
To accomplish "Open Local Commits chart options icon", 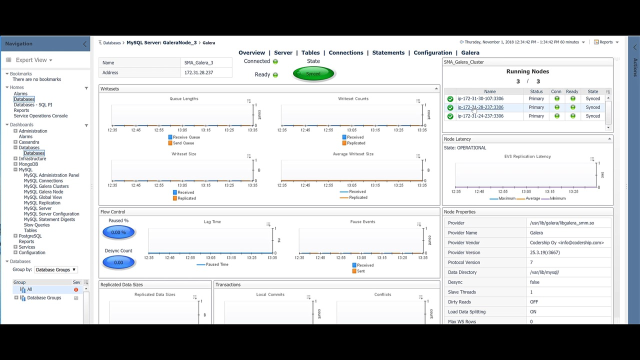I will click(309, 297).
